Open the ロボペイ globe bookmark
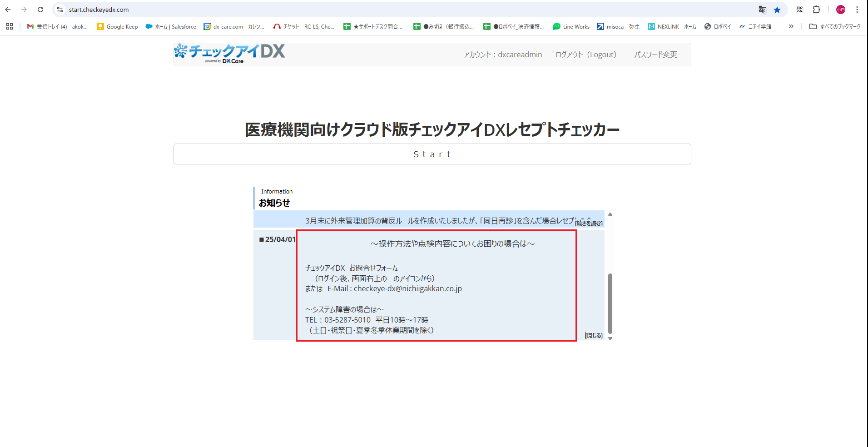This screenshot has width=868, height=447. tap(718, 26)
